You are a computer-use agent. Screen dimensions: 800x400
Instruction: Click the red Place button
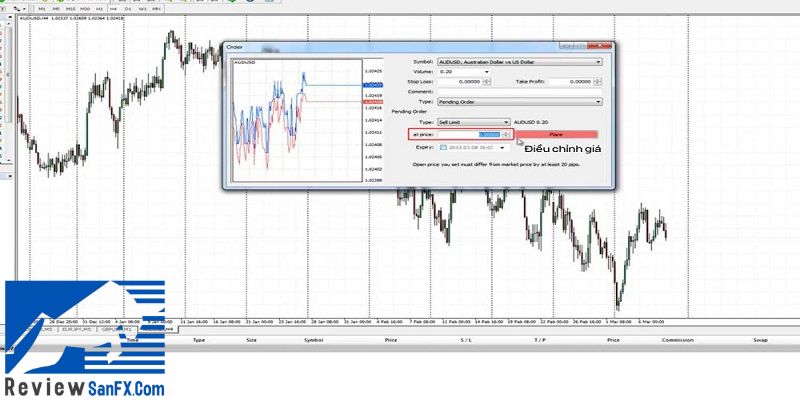tap(556, 134)
